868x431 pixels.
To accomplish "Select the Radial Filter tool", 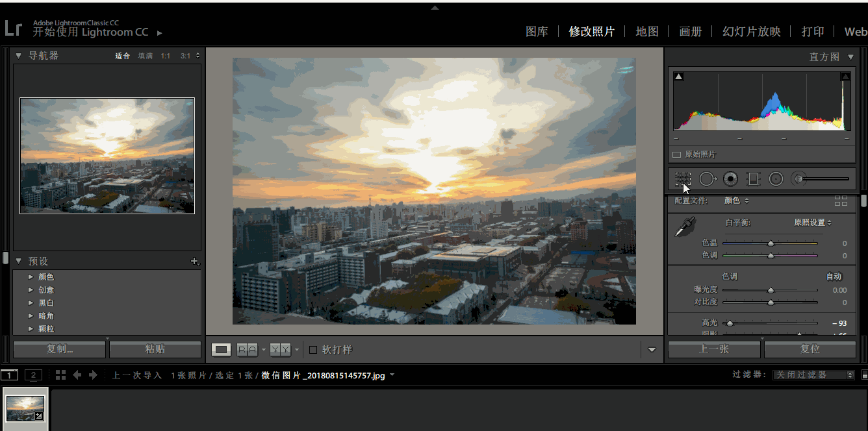I will tap(776, 179).
